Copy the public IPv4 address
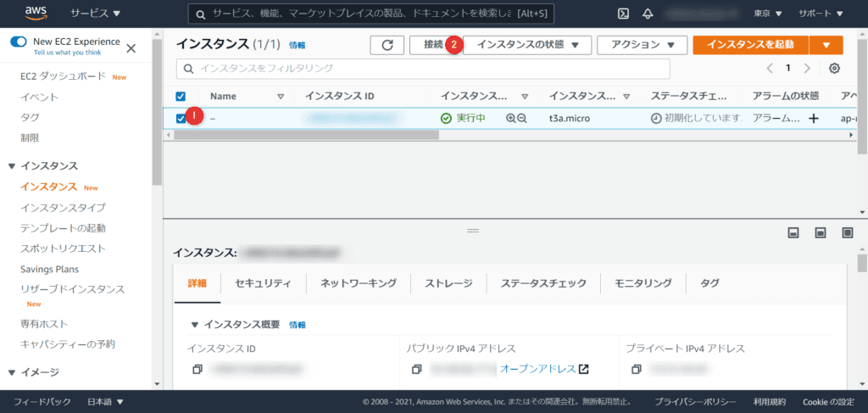The width and height of the screenshot is (868, 413). [x=417, y=370]
